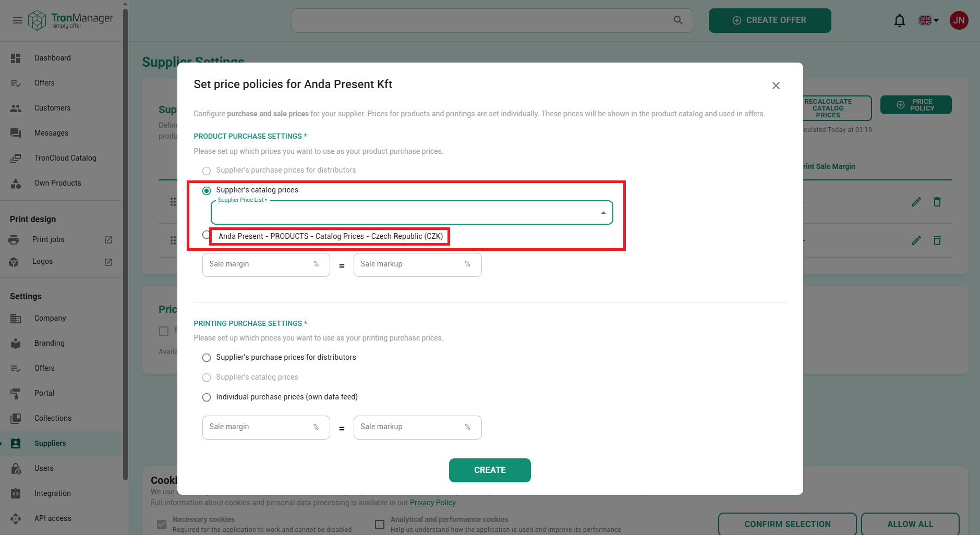Choose Anda Present Catalog Prices Czech Republic option

331,236
